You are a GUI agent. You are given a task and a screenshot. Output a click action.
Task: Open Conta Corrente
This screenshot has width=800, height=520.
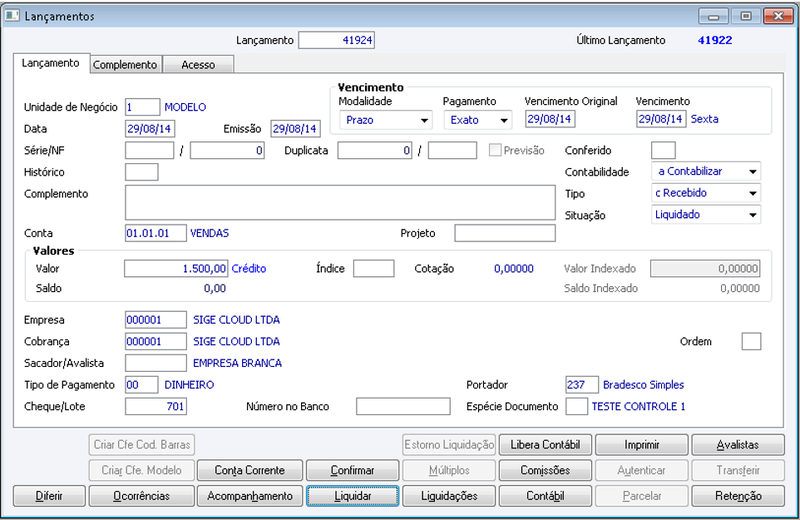(249, 471)
